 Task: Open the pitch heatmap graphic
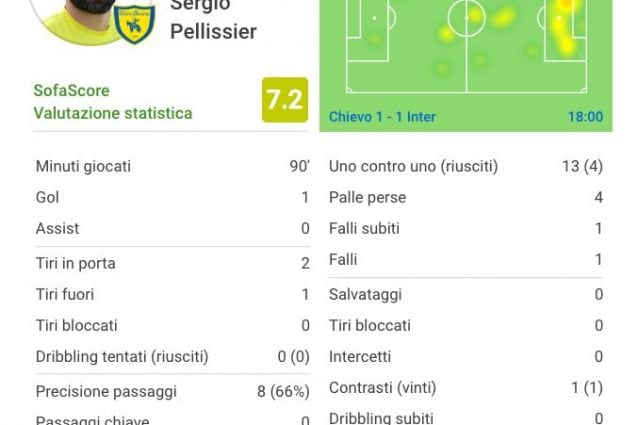(x=466, y=47)
